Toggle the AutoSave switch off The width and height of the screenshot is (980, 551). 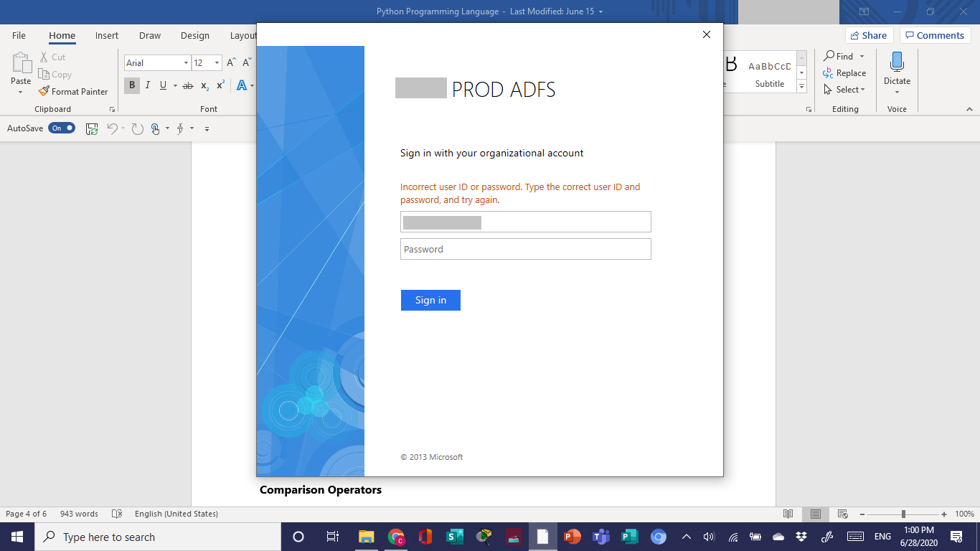pos(62,128)
